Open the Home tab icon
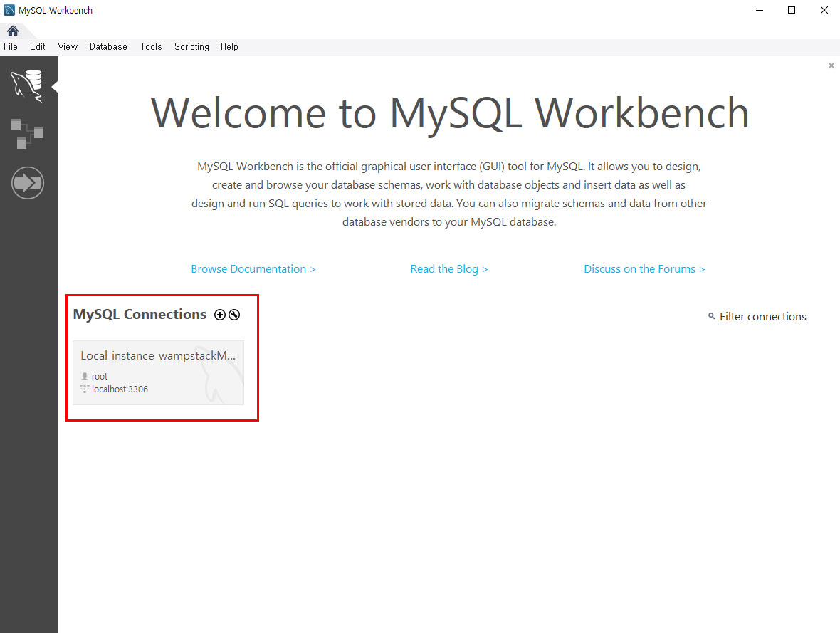840x633 pixels. point(13,31)
